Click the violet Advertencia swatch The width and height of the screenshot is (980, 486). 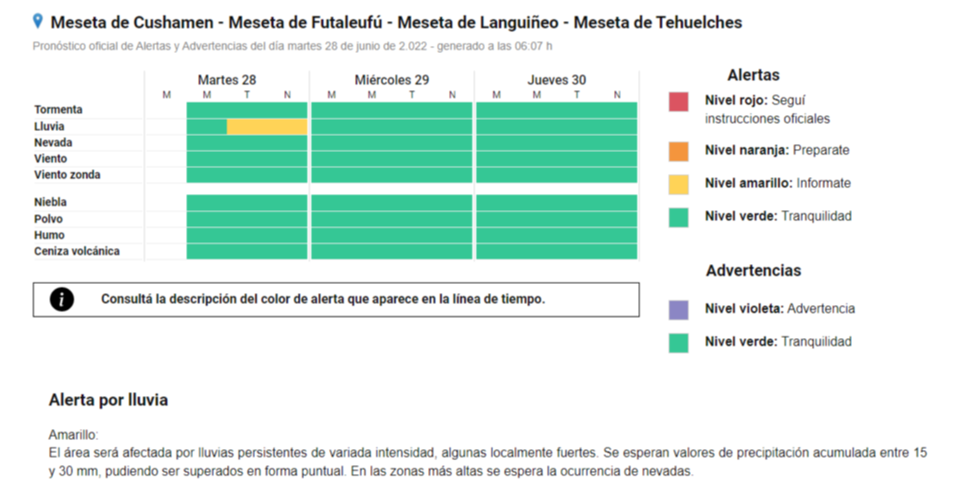tap(678, 310)
